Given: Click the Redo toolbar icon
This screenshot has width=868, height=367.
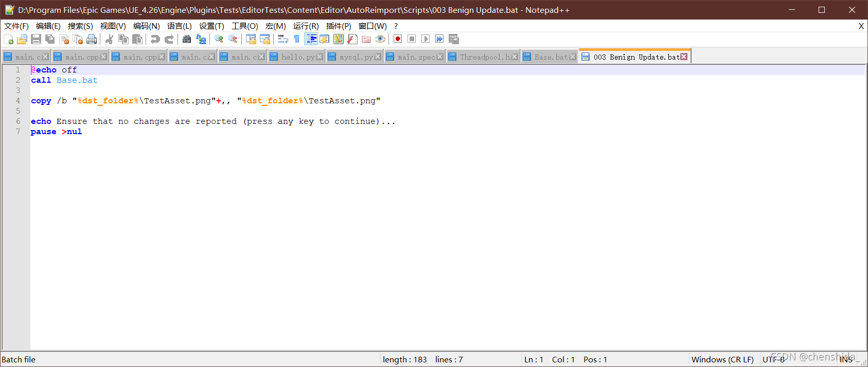Looking at the screenshot, I should pos(169,39).
